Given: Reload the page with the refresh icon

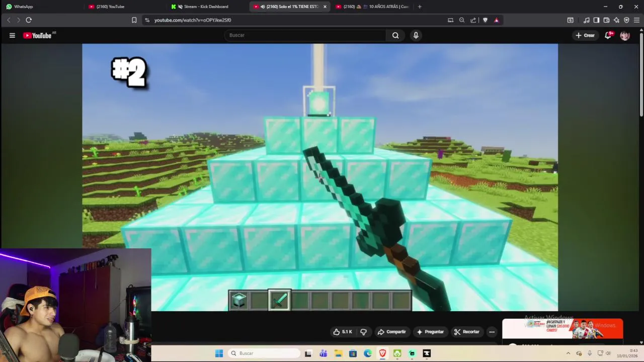Looking at the screenshot, I should [29, 20].
